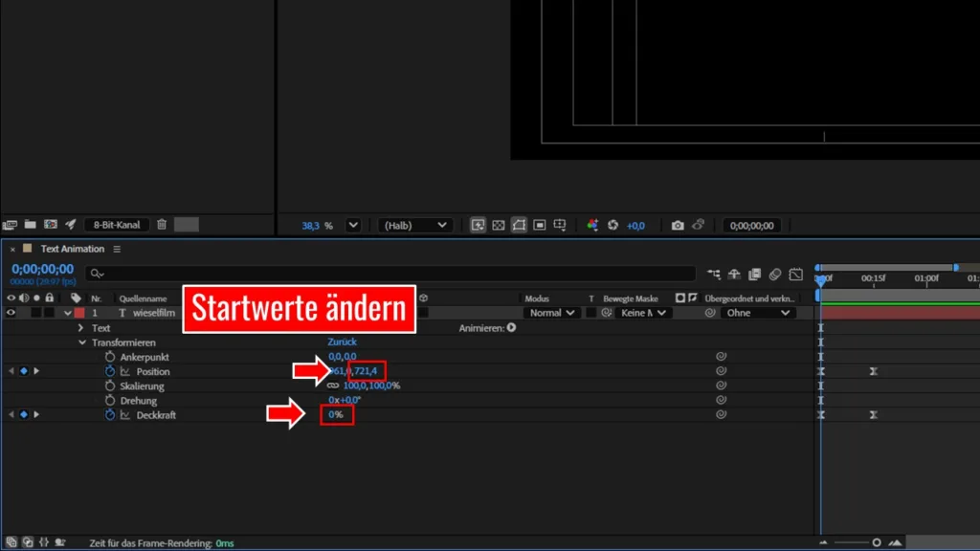
Task: Click the red label color of layer 1
Action: pyautogui.click(x=79, y=313)
